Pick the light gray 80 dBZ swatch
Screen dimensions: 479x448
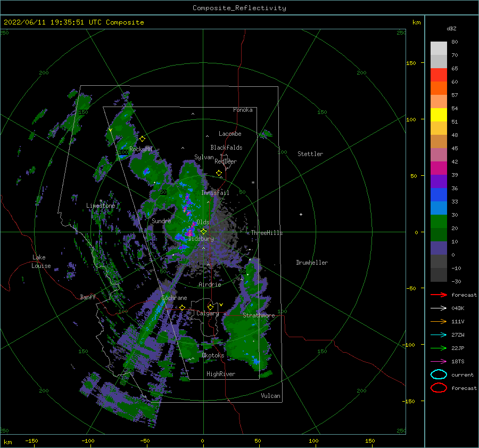click(439, 48)
